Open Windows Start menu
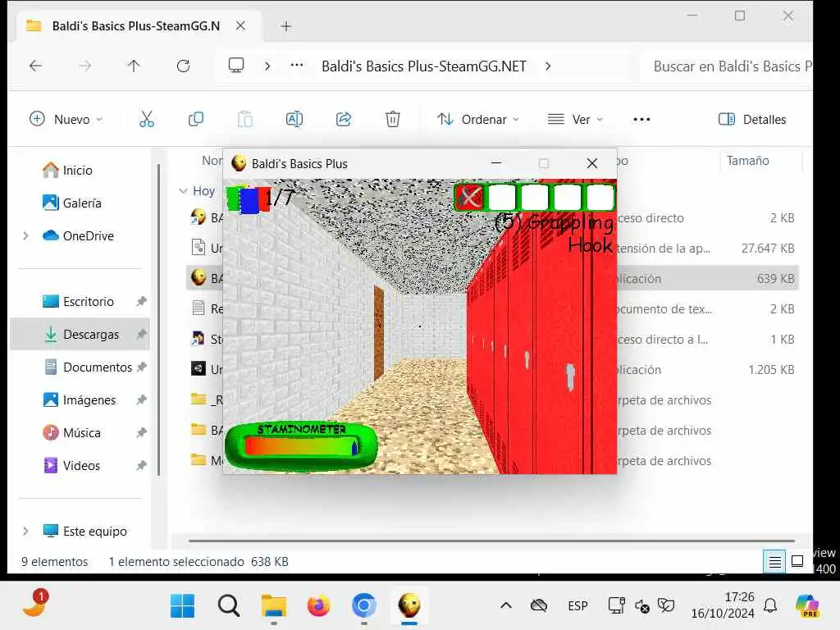Screen dimensions: 840x630 [182, 606]
